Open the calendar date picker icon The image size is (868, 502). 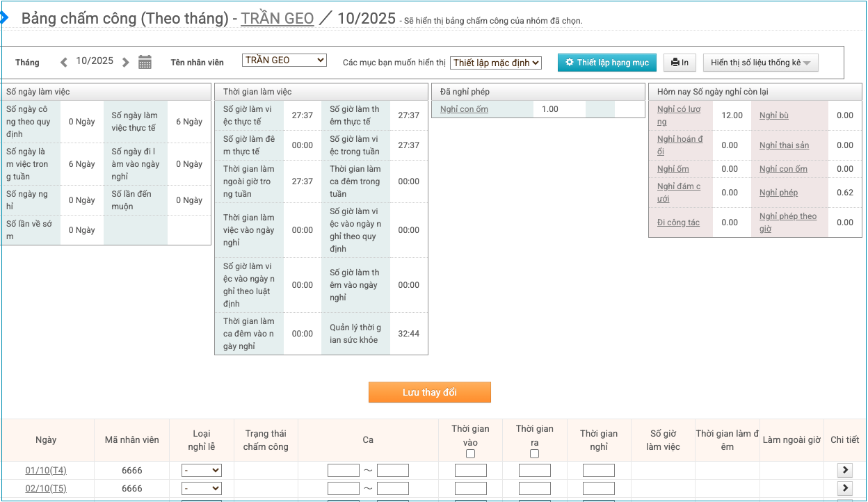[x=145, y=62]
